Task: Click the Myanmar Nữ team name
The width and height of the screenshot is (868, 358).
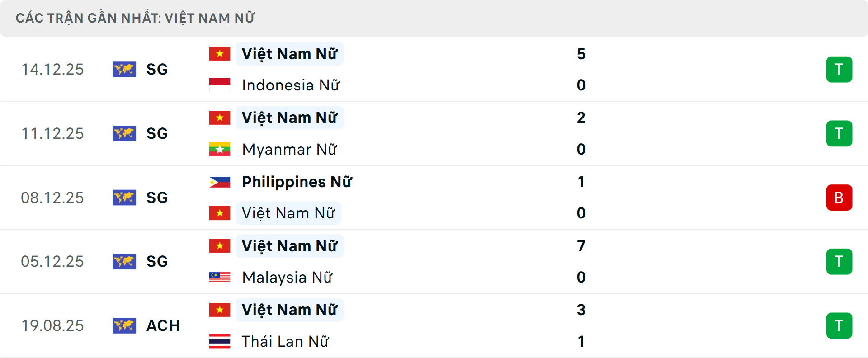Action: [x=290, y=149]
